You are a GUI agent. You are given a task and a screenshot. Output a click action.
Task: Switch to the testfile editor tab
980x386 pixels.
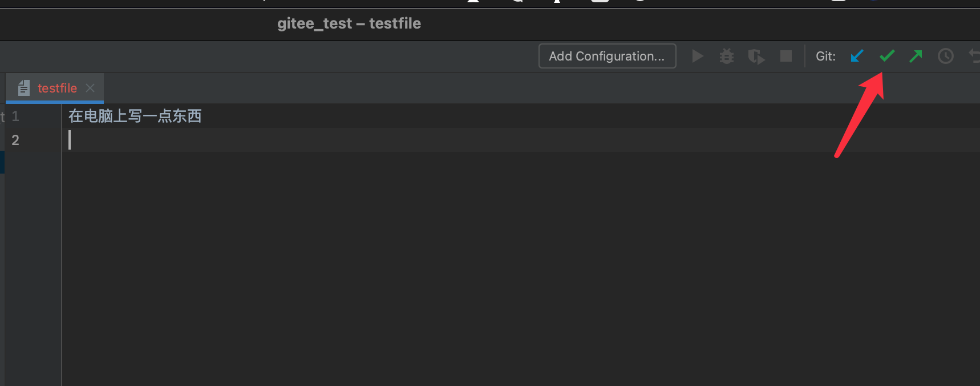coord(57,88)
